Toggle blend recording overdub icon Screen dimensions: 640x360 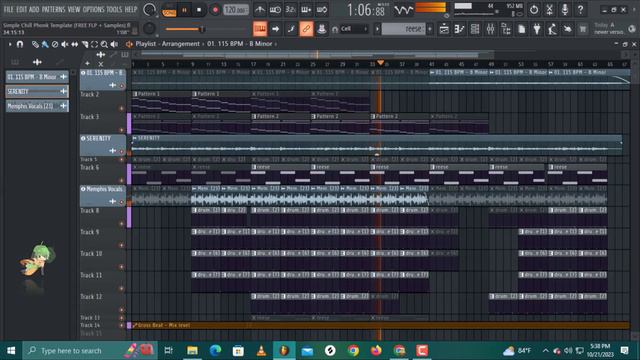click(x=306, y=9)
